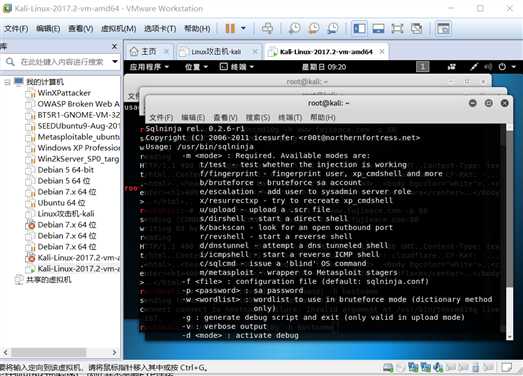Viewport: 523px width, 376px height.
Task: Pause the virtual machine with the toolbar pause icon
Action: click(230, 28)
